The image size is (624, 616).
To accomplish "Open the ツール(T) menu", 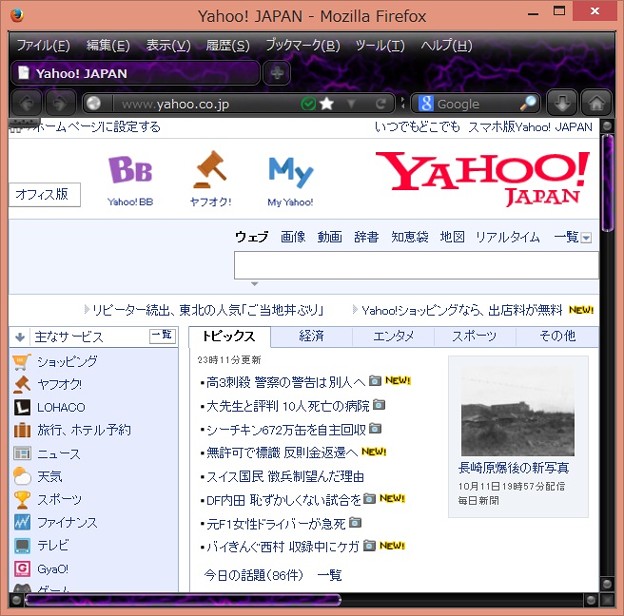I will [x=380, y=45].
